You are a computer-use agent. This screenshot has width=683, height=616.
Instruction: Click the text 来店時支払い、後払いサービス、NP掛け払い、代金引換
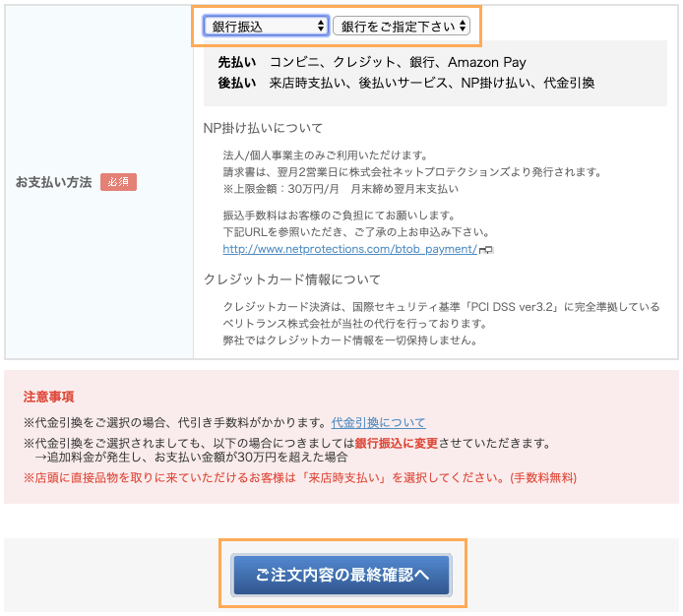pyautogui.click(x=432, y=83)
